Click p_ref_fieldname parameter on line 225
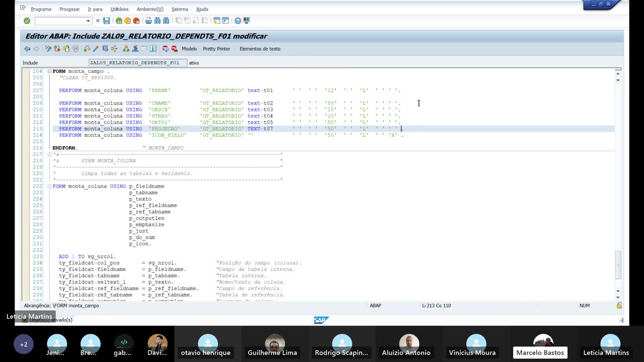Screen dimensions: 644x362 click(153, 205)
